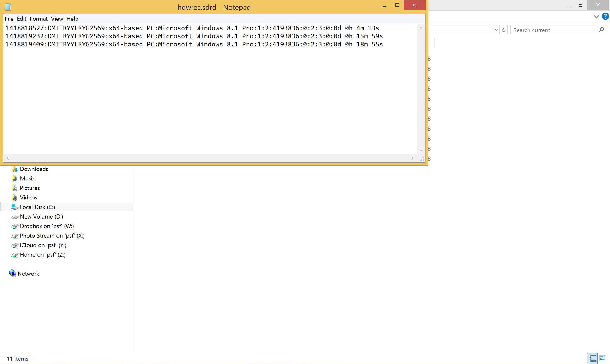Screen dimensions: 610x364
Task: Click the Downloads folder icon
Action: (15, 169)
